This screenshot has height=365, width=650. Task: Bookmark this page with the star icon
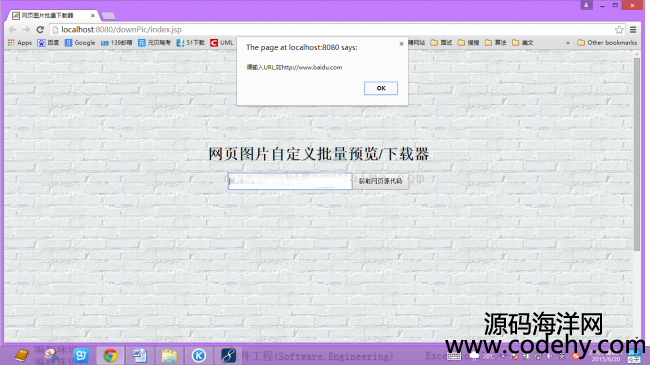(x=619, y=29)
